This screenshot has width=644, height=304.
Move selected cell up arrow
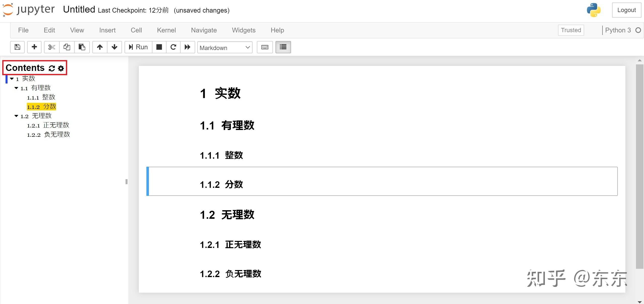point(100,47)
